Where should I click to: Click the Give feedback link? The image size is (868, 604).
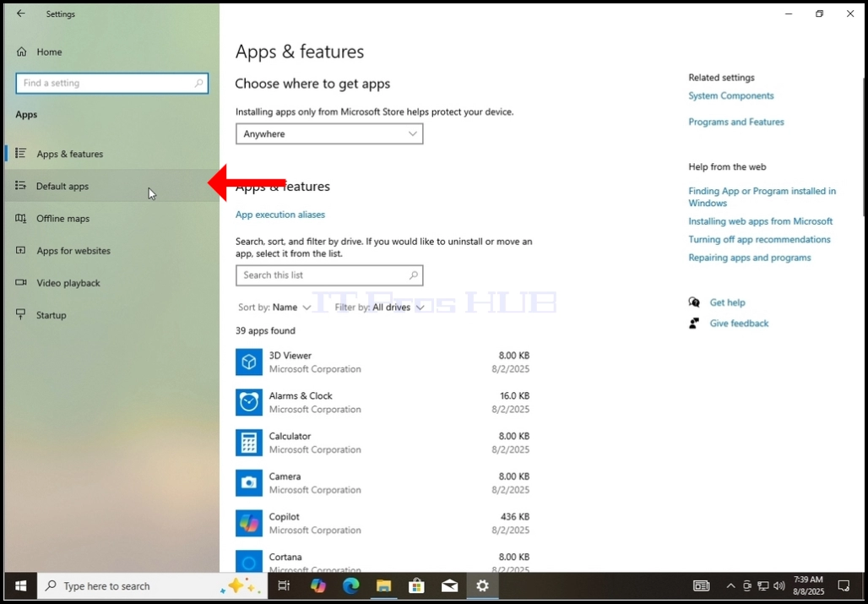point(739,324)
